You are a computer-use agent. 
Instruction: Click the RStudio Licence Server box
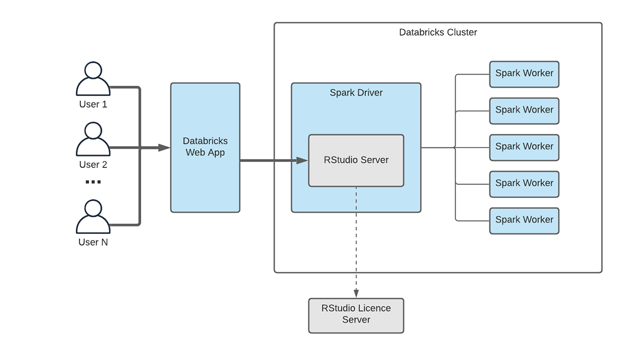click(356, 315)
